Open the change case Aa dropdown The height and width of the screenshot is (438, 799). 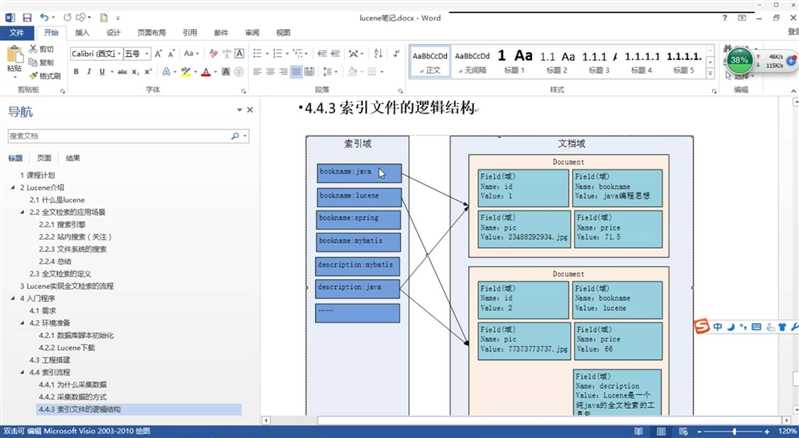pos(191,53)
